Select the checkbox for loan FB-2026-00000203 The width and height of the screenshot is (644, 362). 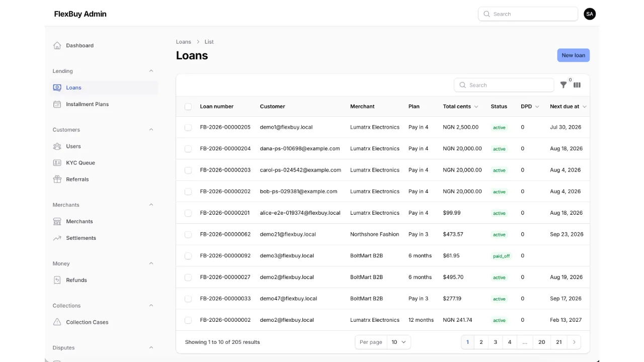click(x=188, y=170)
